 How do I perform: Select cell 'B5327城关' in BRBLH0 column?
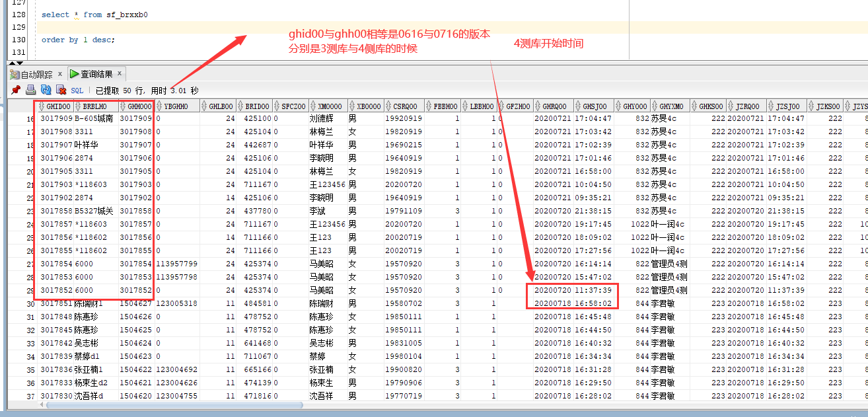click(96, 211)
